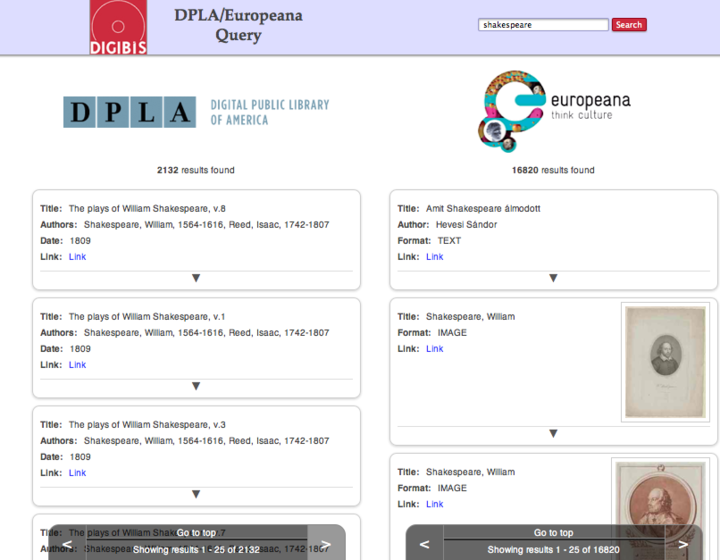
Task: Open Link for the red medallion portrait result
Action: [x=434, y=504]
